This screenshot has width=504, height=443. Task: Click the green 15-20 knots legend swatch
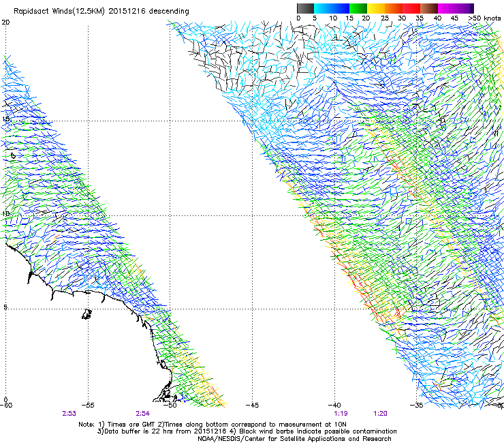click(358, 8)
